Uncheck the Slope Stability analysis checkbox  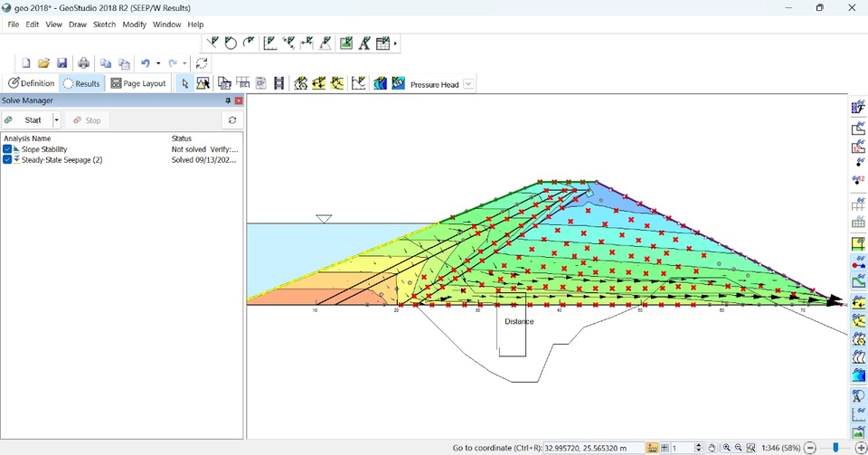coord(7,149)
